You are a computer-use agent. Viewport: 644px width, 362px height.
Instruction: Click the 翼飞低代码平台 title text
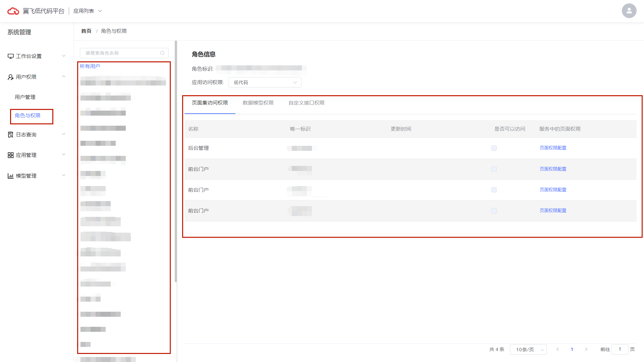(x=43, y=11)
